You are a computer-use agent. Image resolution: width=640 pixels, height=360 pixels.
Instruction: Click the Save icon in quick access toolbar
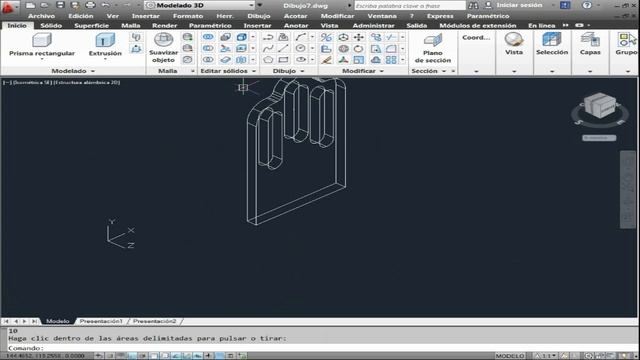[x=60, y=5]
